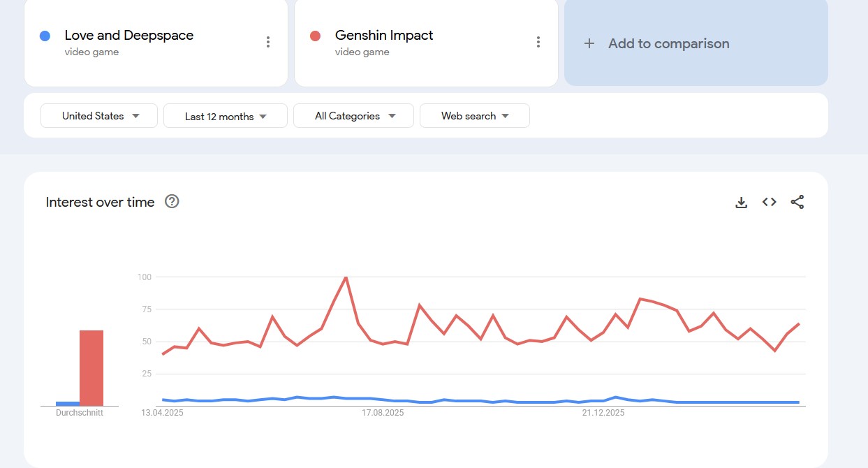Expand the All Categories dropdown
This screenshot has height=468, width=868.
pyautogui.click(x=354, y=116)
